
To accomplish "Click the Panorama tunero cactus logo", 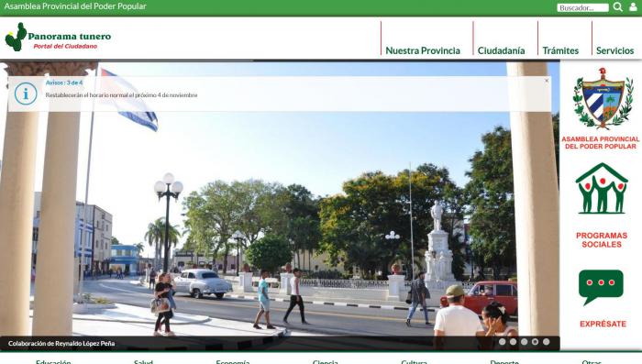I will (16, 37).
